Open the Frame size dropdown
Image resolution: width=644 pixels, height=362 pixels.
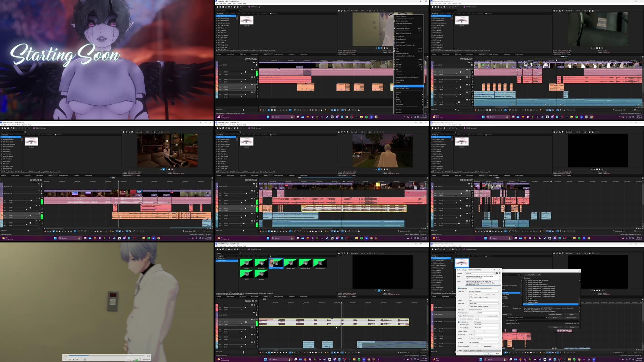pyautogui.click(x=484, y=291)
